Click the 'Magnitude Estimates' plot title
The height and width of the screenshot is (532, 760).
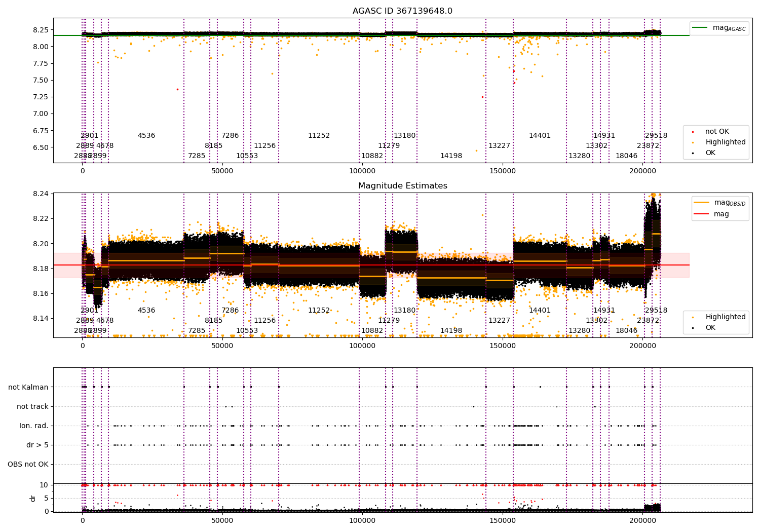pos(402,186)
